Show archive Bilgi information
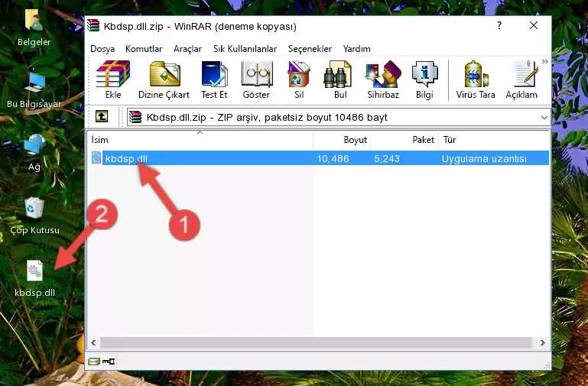 pos(424,79)
